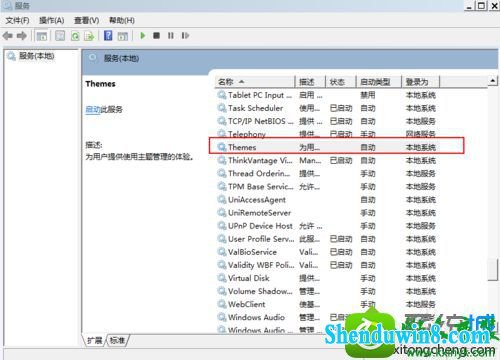Screen dimensions: 500x360
Task: Select the TCP/IP NetBIOS service row
Action: 327,121
